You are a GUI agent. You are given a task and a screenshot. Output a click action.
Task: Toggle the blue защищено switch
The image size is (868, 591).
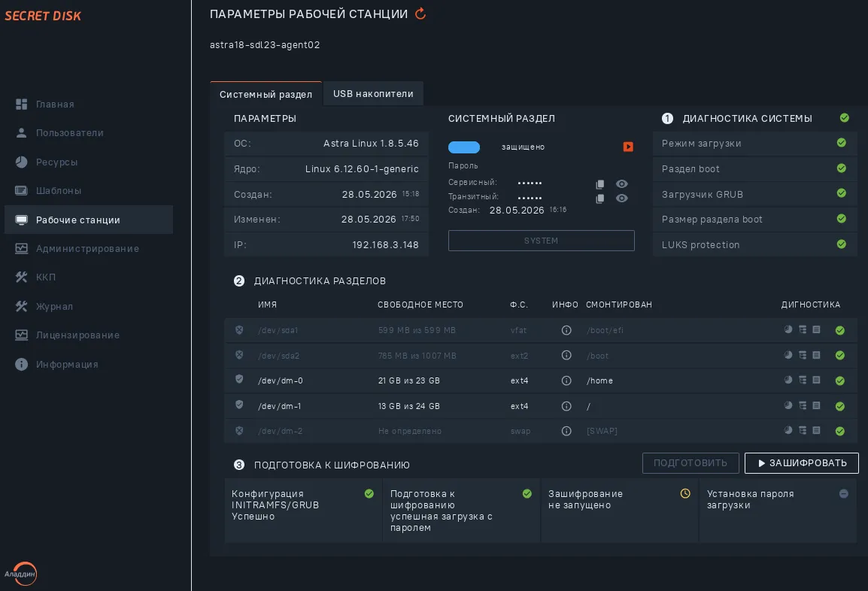[464, 147]
